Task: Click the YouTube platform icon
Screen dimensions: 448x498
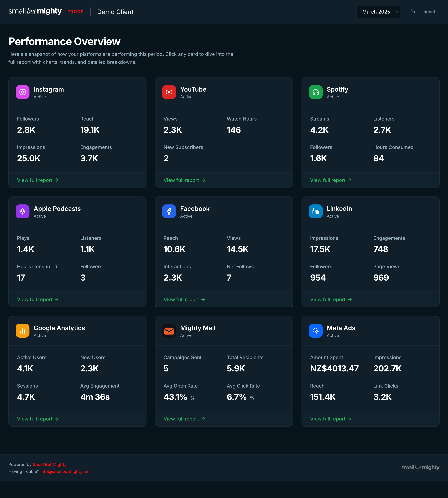Action: tap(169, 92)
